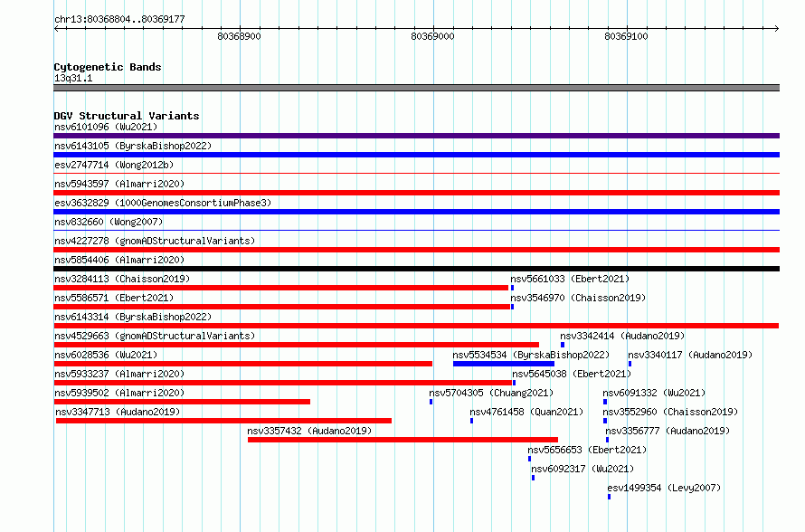Select the red nsv4529663 variant bar
The width and height of the screenshot is (805, 532).
pyautogui.click(x=297, y=345)
